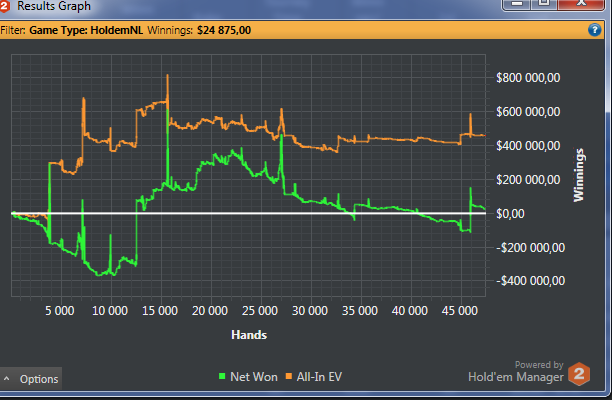Click the Hold'em Manager text
This screenshot has height=400, width=612.
(x=516, y=377)
